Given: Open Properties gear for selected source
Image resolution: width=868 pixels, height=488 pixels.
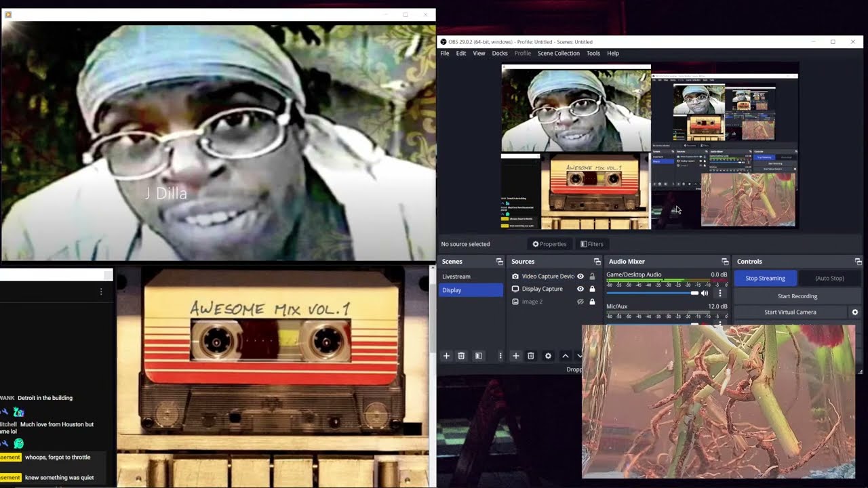Looking at the screenshot, I should (549, 244).
